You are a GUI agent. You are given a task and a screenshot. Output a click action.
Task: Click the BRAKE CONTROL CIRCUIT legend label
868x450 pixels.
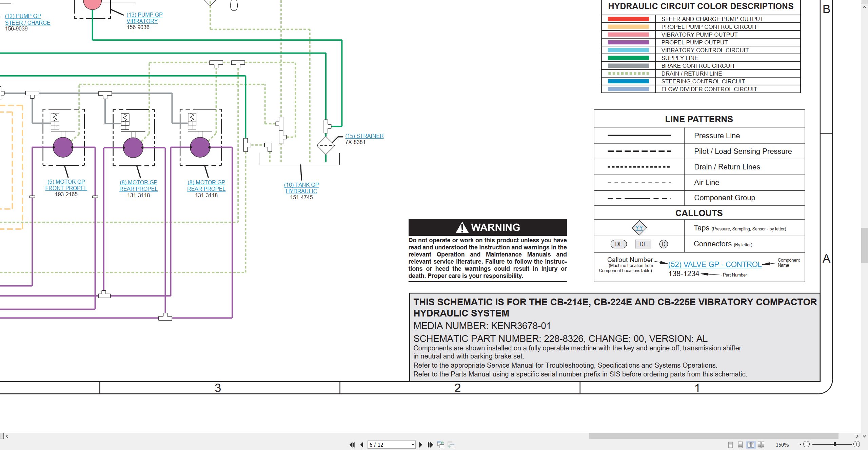[698, 66]
